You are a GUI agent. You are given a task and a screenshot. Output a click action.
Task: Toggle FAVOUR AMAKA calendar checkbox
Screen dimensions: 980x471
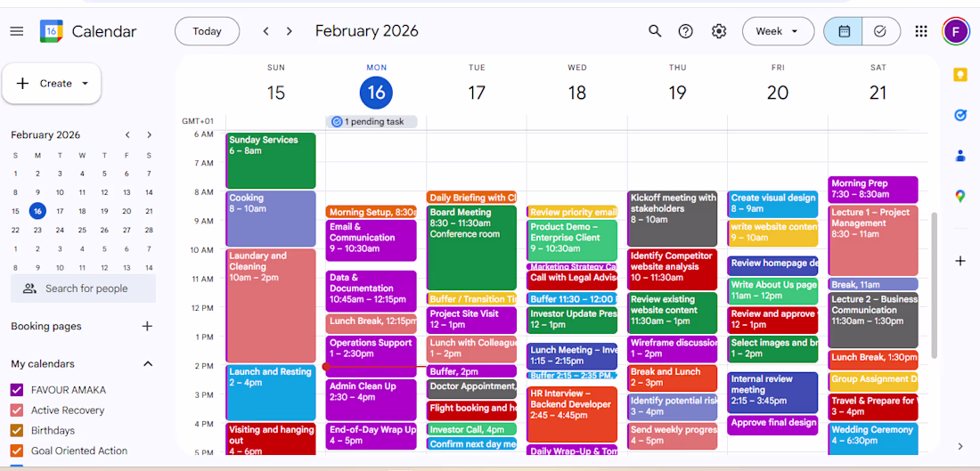(17, 390)
